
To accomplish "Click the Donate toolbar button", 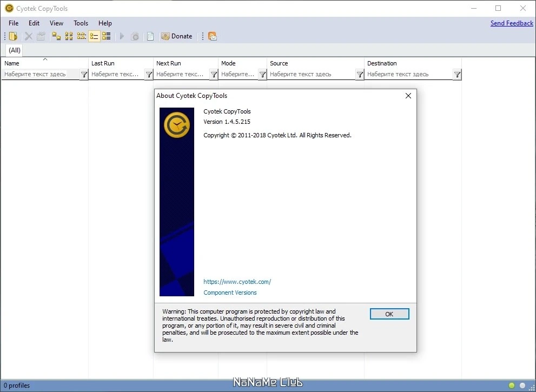I will [x=177, y=36].
